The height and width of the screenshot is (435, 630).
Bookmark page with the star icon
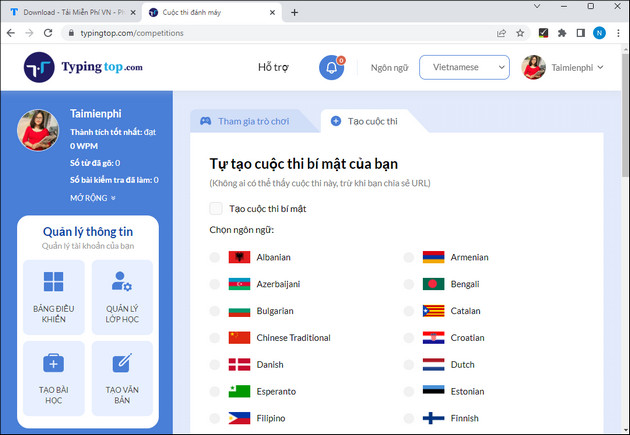(520, 33)
